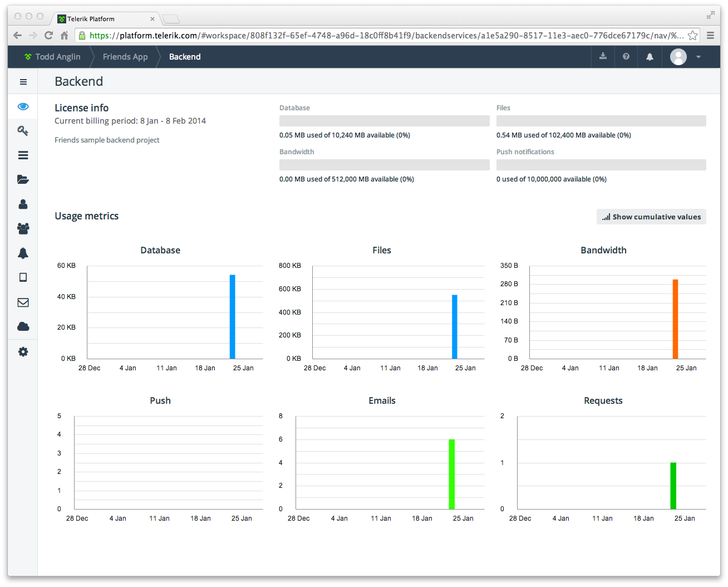Open the content types list icon

click(23, 155)
